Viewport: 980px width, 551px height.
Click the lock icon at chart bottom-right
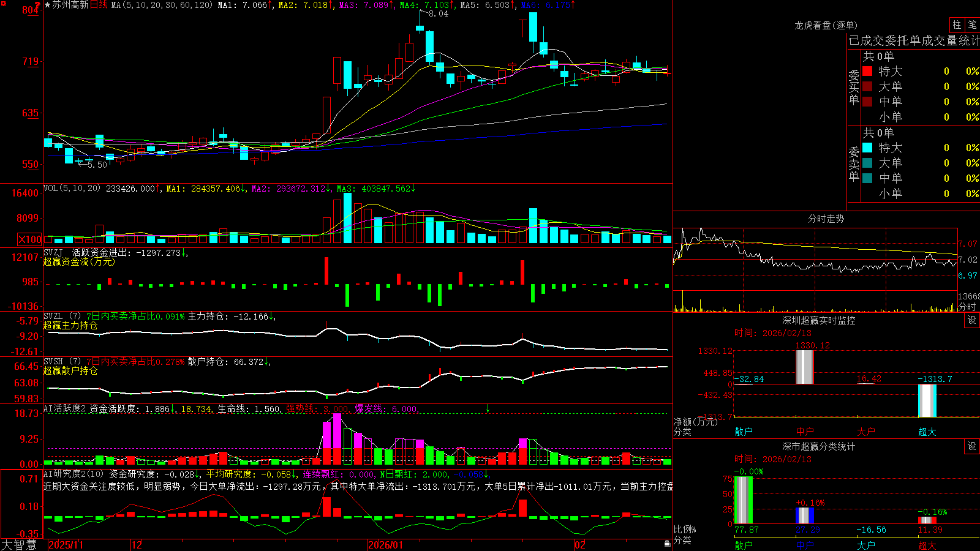[667, 544]
